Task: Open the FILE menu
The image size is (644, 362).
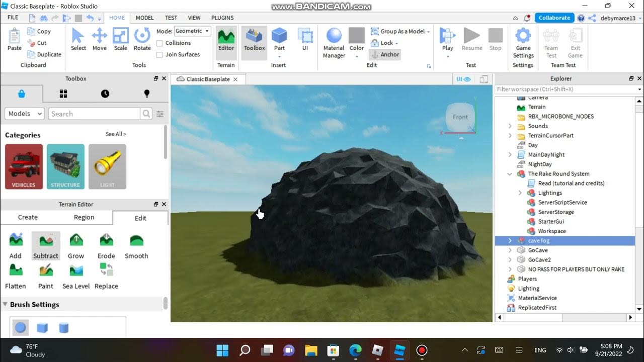Action: point(13,18)
